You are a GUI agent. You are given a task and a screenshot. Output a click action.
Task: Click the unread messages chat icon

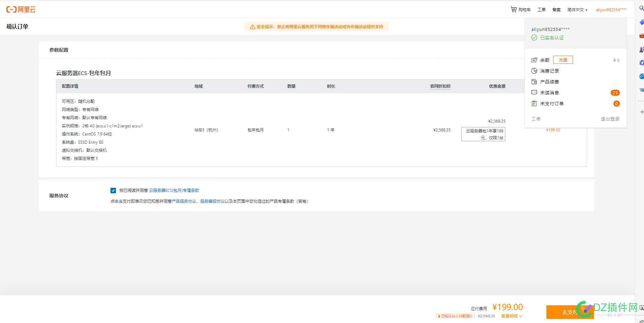pos(534,93)
